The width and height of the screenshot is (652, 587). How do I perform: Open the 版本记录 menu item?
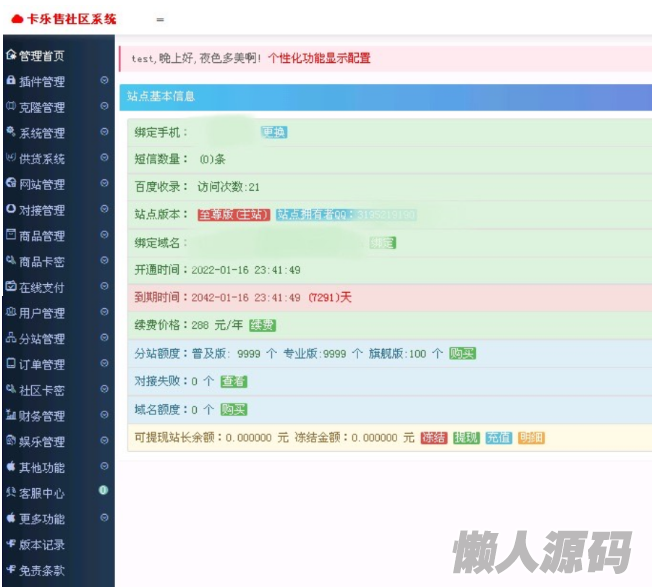click(x=58, y=544)
